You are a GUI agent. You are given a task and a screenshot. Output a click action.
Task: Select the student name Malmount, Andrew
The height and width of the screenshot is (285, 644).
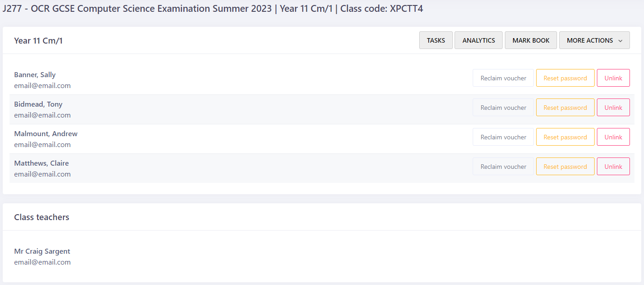click(x=46, y=134)
